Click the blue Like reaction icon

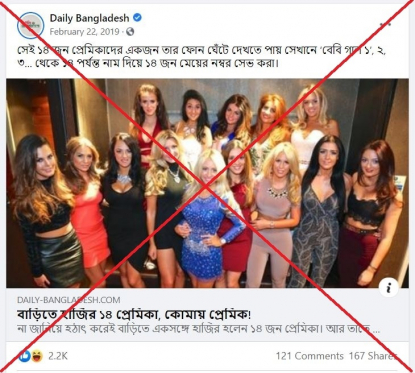[x=24, y=356]
